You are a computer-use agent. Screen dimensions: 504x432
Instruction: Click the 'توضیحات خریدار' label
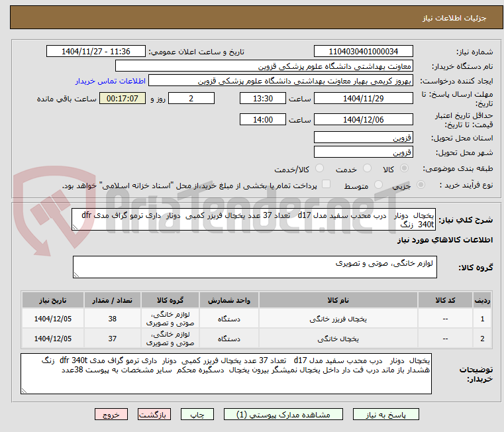(x=476, y=374)
